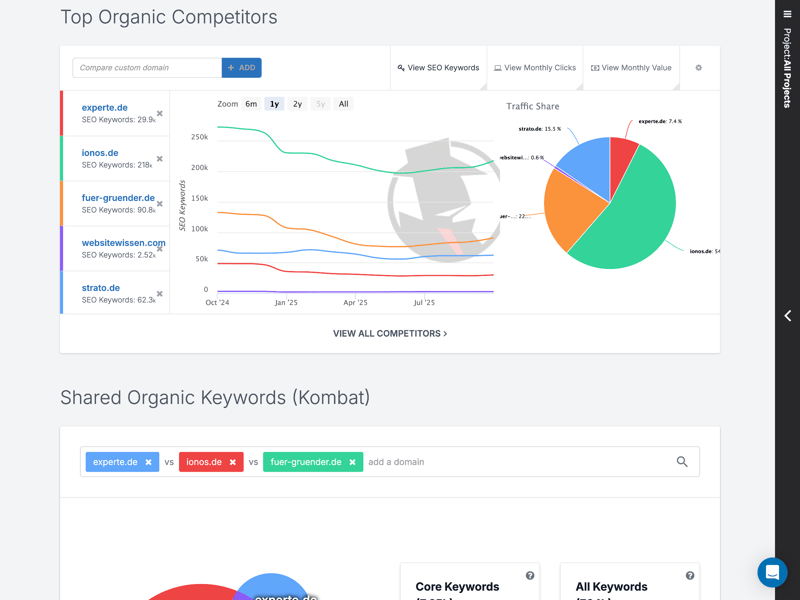Click the 'strato.de: 15.5 %' pie label

539,129
